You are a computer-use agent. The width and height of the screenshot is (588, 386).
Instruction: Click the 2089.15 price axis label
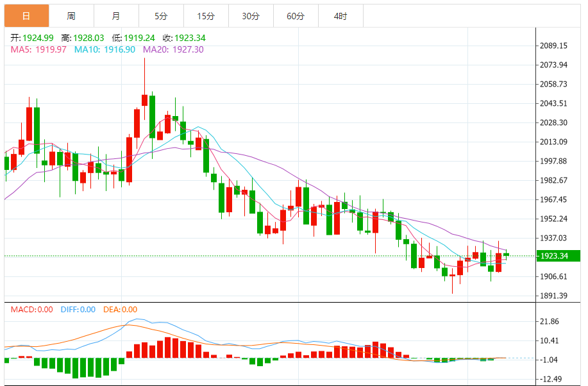(553, 46)
